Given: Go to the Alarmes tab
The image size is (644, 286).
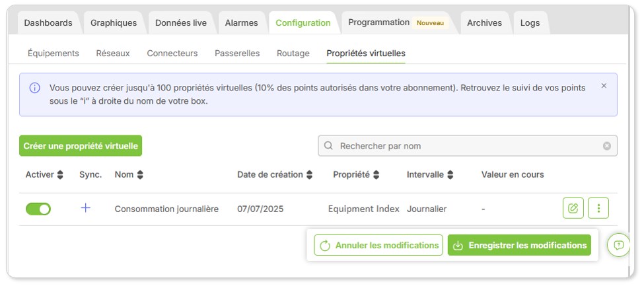Looking at the screenshot, I should [x=242, y=23].
